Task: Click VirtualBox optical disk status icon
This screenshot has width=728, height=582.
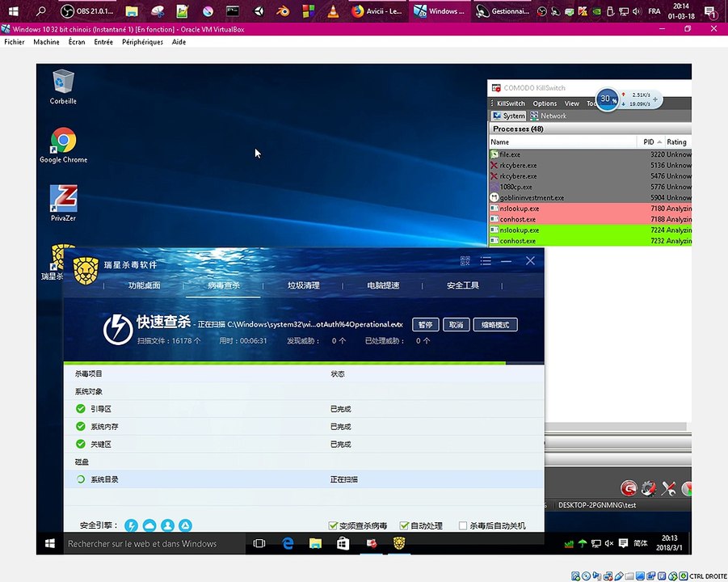Action: coord(586,576)
